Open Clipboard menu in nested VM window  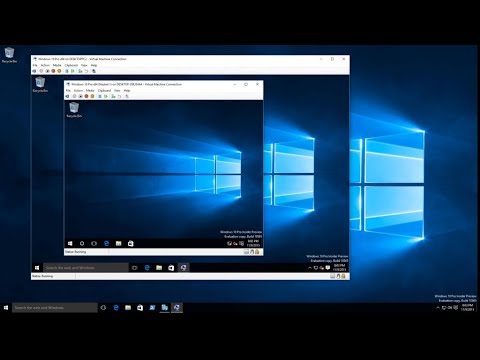coord(104,91)
